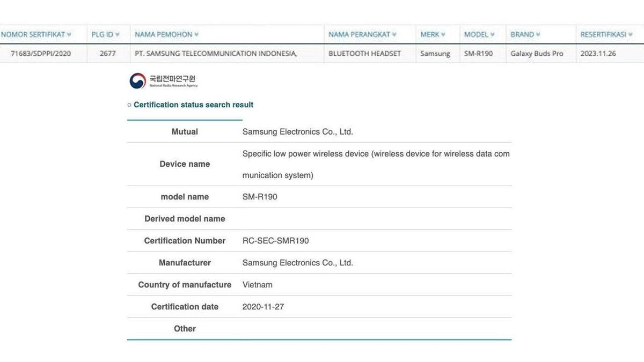Click the 2020-11-27 certification date value
The image size is (644, 362).
[264, 306]
